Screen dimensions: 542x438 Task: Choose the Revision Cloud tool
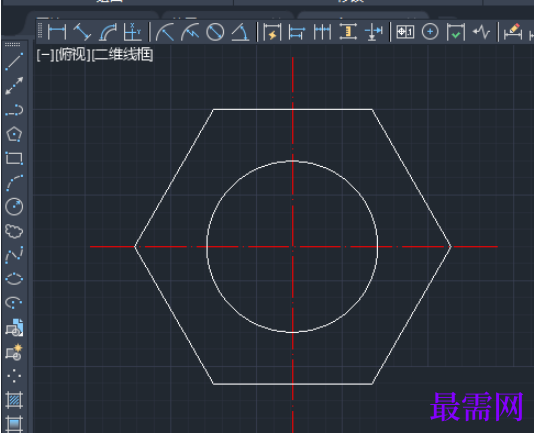tap(14, 231)
